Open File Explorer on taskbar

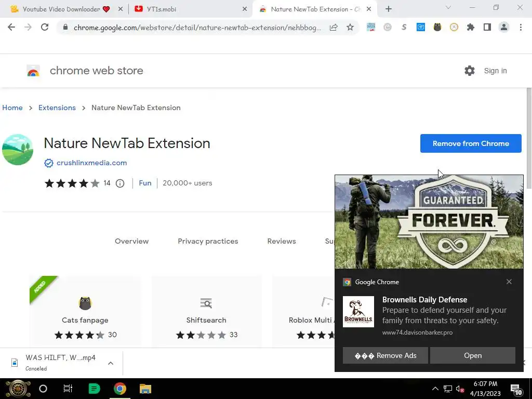coord(145,389)
